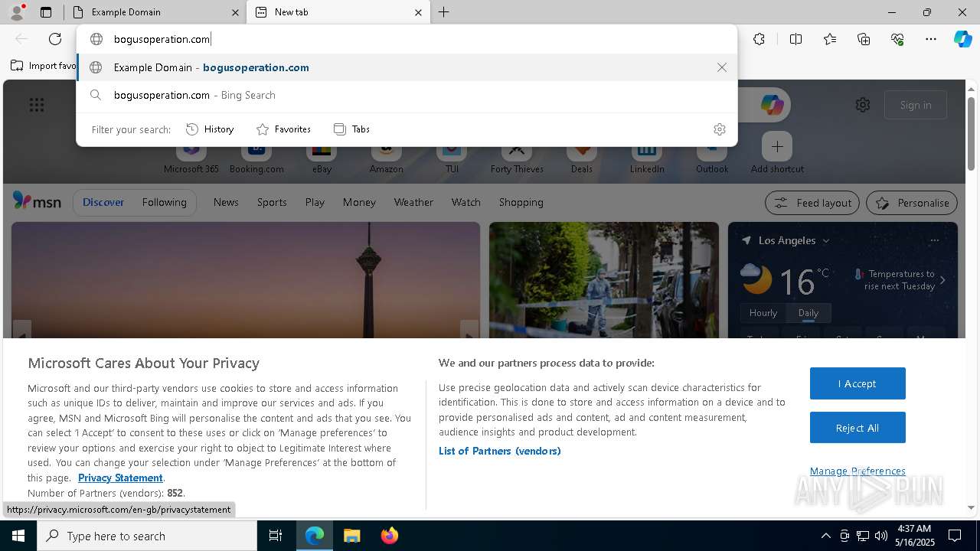The image size is (980, 551).
Task: Open File Explorer from the taskbar
Action: coord(351,536)
